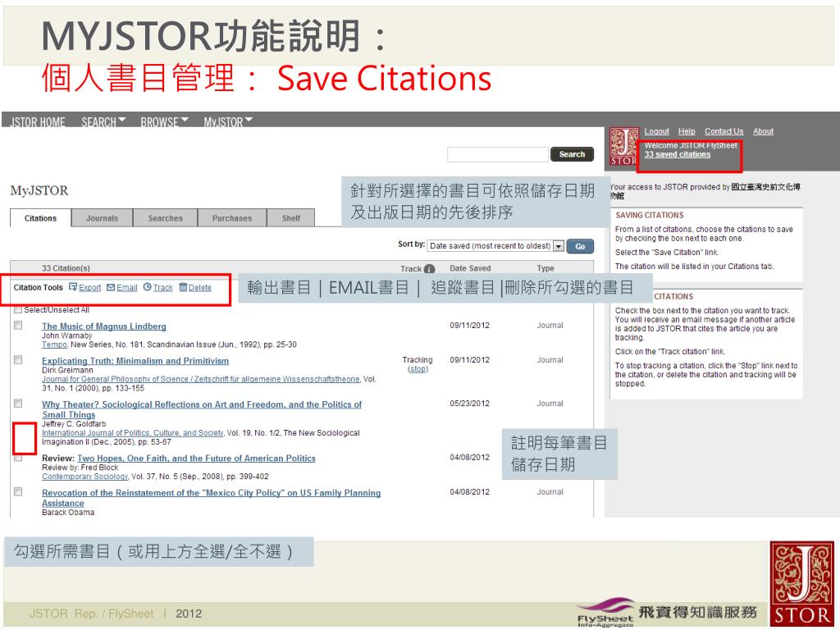
Task: Go to JSTOR HOME
Action: point(38,122)
